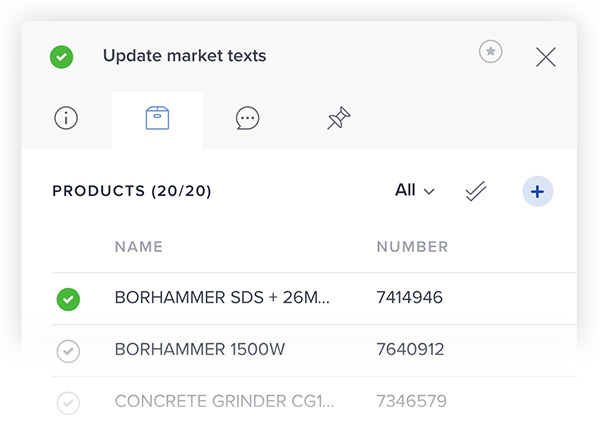Check the CONCRETE GRINDER product
Image resolution: width=600 pixels, height=423 pixels.
point(68,402)
